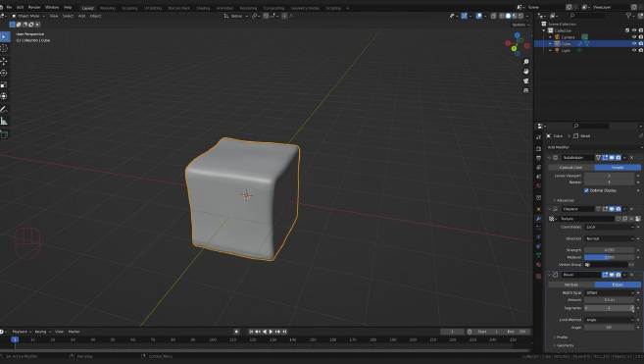Open the Output properties tab icon
This screenshot has height=364, width=644.
tap(538, 158)
